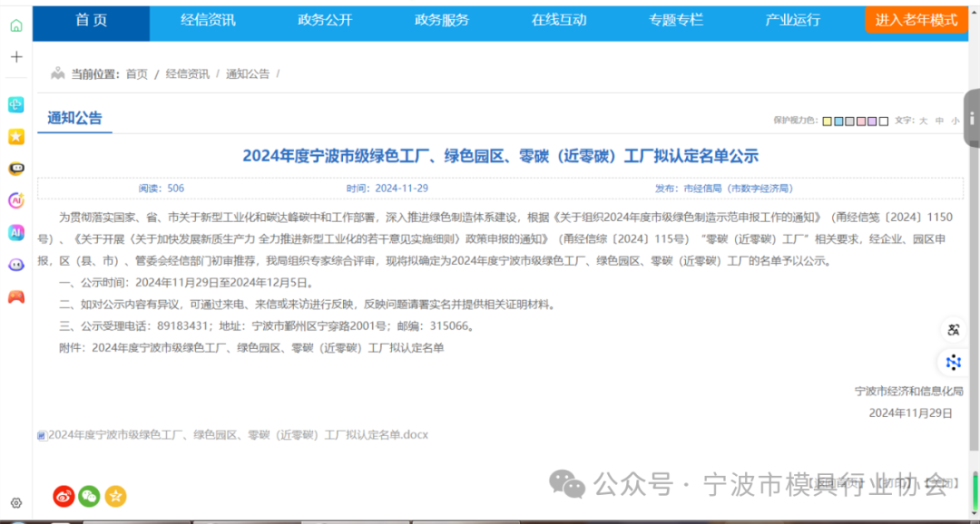Share article via red Weibo icon

pos(64,496)
